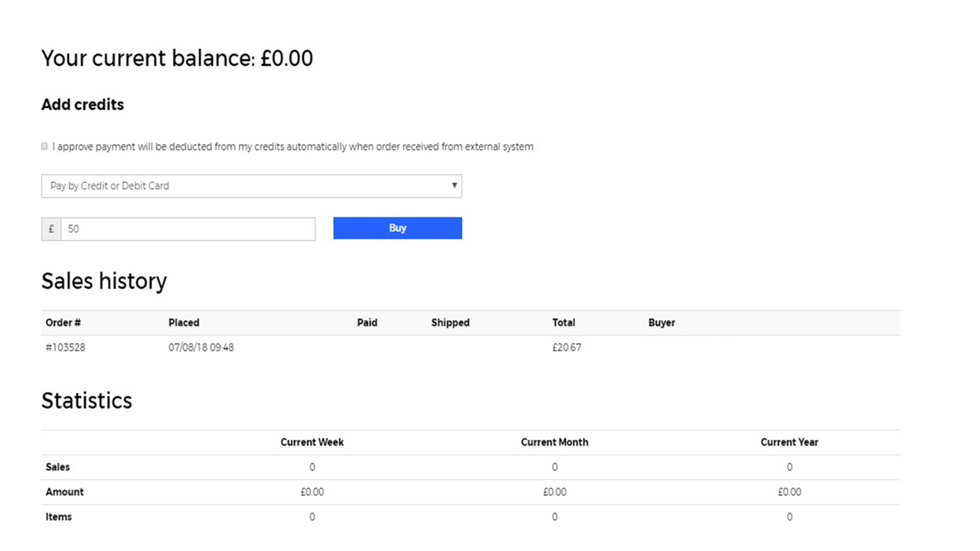This screenshot has width=980, height=551.
Task: Click the Total column header
Action: (563, 322)
